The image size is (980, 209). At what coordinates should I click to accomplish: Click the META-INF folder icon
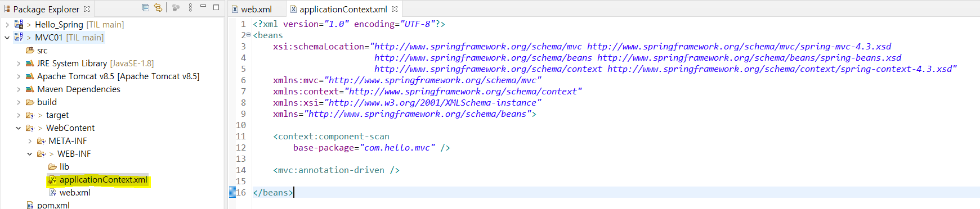click(41, 141)
